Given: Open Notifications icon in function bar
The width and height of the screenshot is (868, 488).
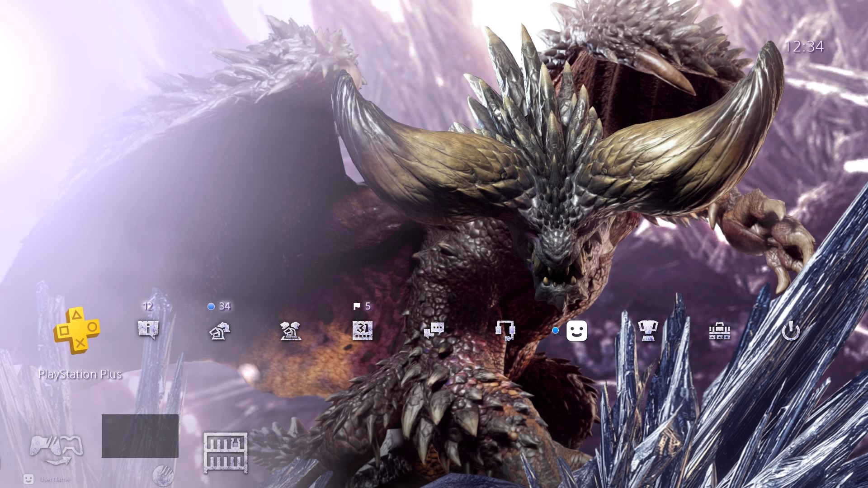Looking at the screenshot, I should click(x=148, y=330).
